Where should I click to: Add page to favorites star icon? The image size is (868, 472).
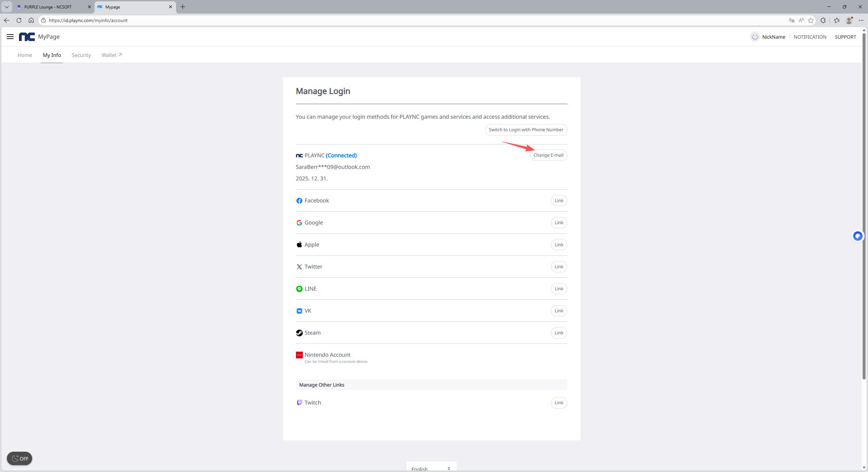point(811,20)
